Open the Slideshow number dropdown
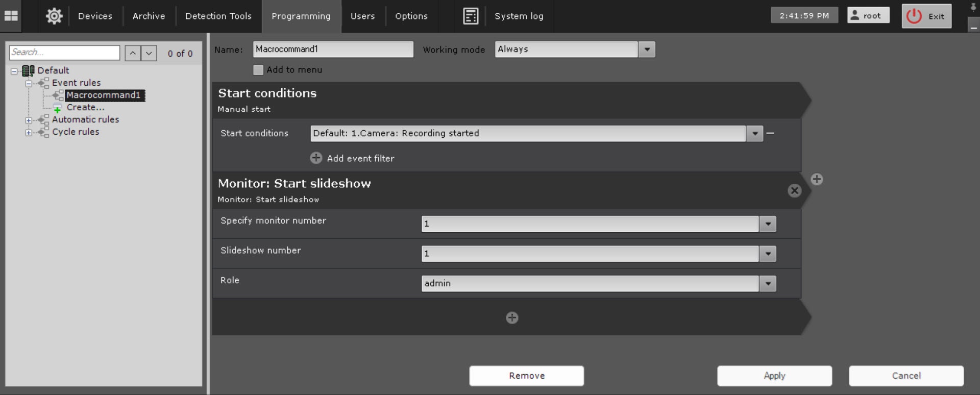This screenshot has height=395, width=980. [768, 254]
